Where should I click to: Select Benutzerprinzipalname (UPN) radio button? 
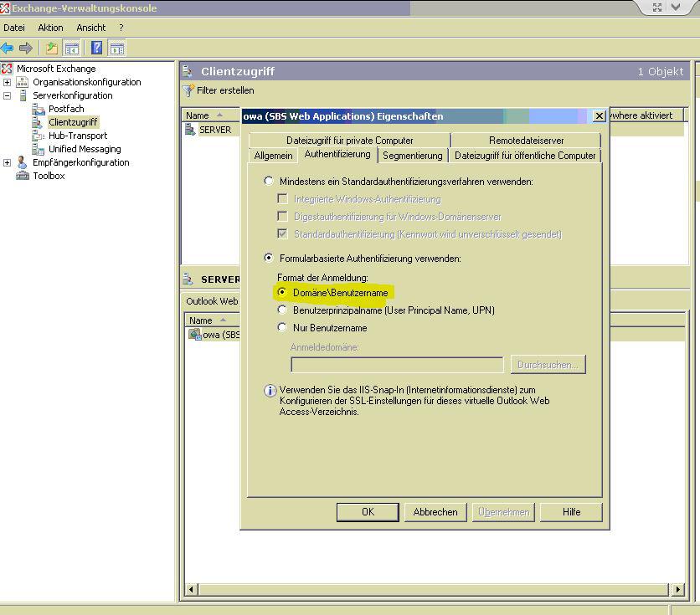pyautogui.click(x=282, y=310)
